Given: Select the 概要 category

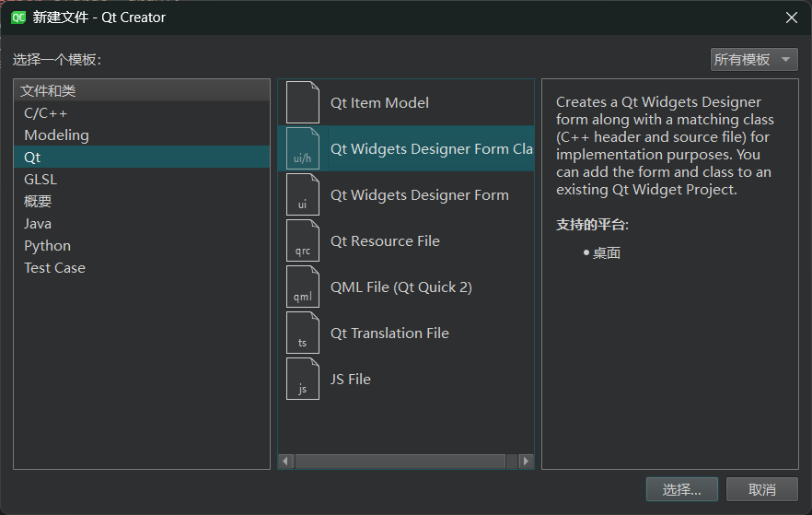Looking at the screenshot, I should [38, 201].
